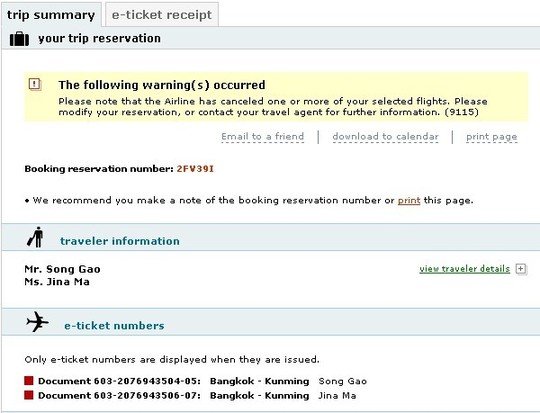Open view traveler details link
The width and height of the screenshot is (540, 413).
[x=464, y=269]
